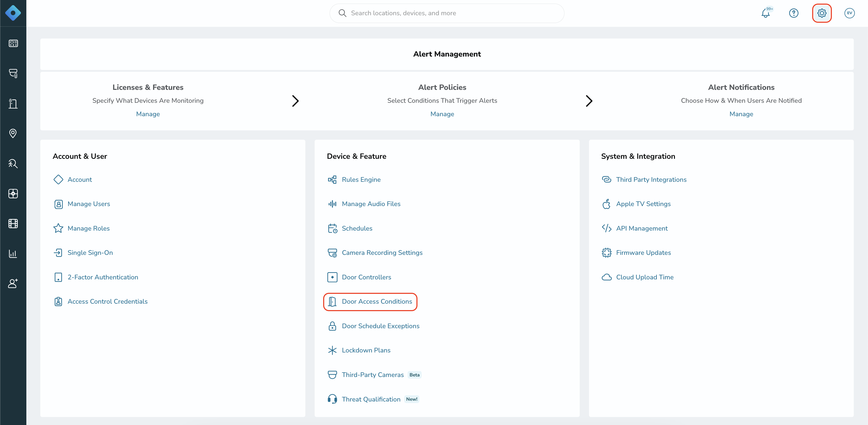Click the Manage Roles star icon
Image resolution: width=868 pixels, height=425 pixels.
[x=58, y=228]
